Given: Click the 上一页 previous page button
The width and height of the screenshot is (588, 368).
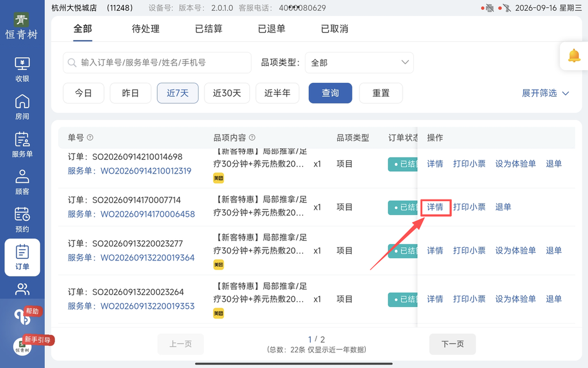Looking at the screenshot, I should click(x=181, y=344).
